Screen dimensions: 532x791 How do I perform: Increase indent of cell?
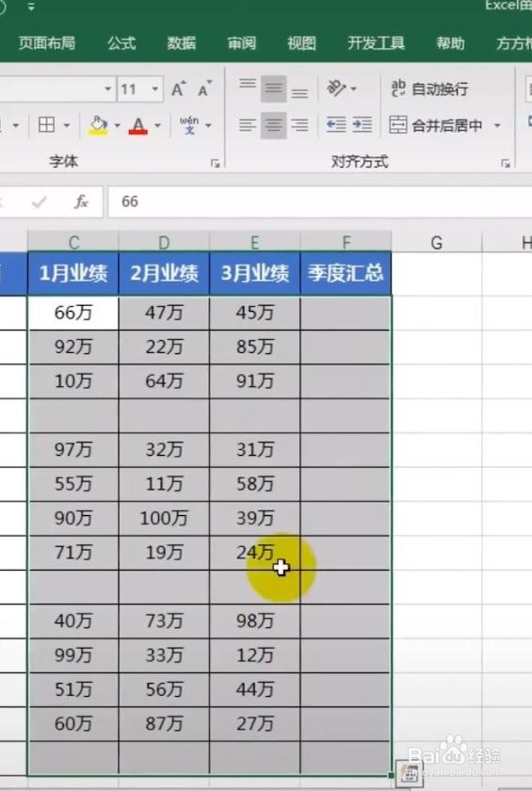pos(363,124)
